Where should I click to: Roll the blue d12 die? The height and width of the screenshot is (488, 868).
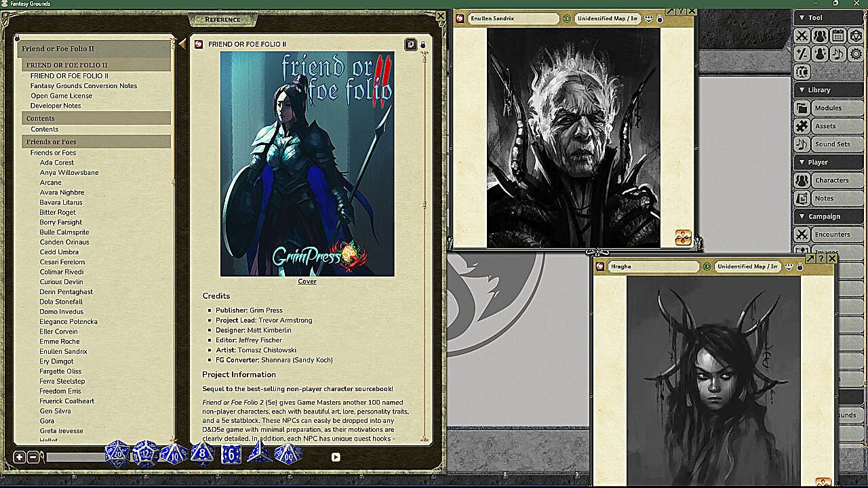145,453
